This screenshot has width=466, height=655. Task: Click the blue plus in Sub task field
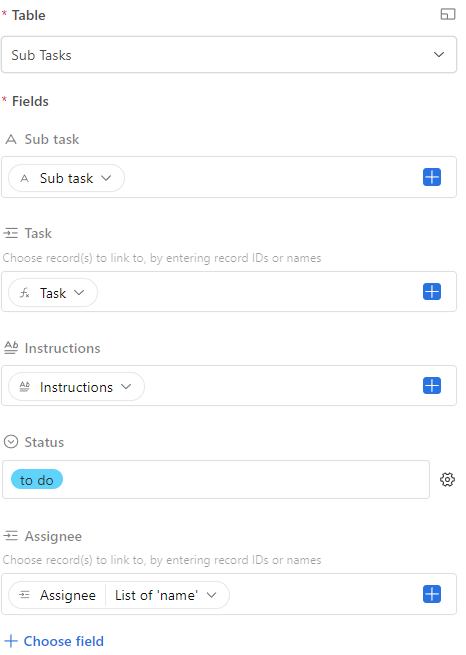tap(432, 177)
